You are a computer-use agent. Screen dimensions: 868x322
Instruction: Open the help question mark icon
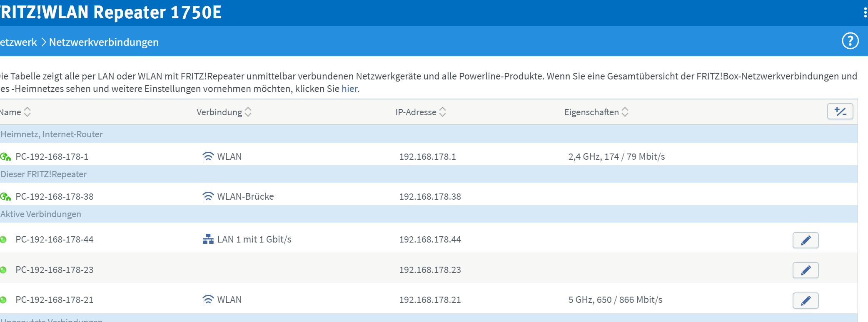tap(850, 41)
